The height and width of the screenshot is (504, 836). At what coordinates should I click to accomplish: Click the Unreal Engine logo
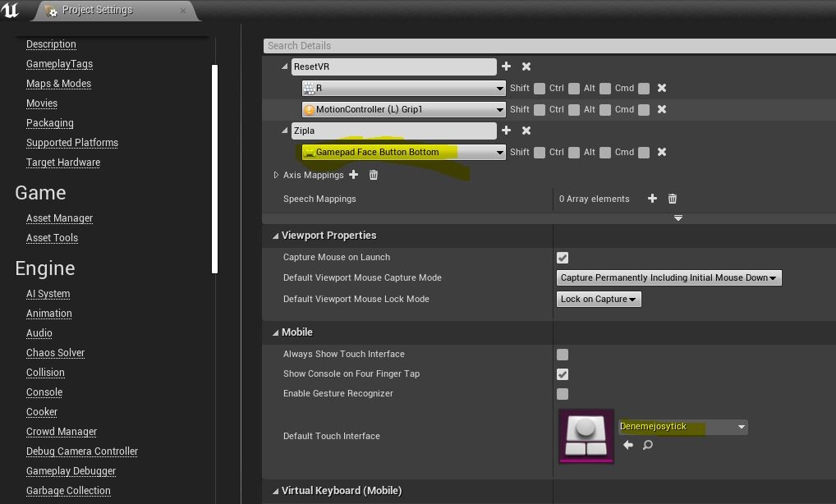(x=10, y=10)
